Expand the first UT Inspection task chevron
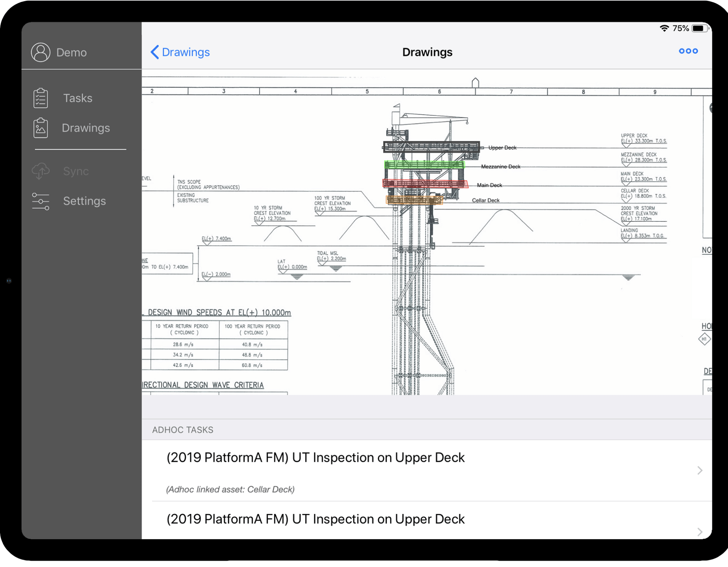728x567 pixels. coord(699,470)
